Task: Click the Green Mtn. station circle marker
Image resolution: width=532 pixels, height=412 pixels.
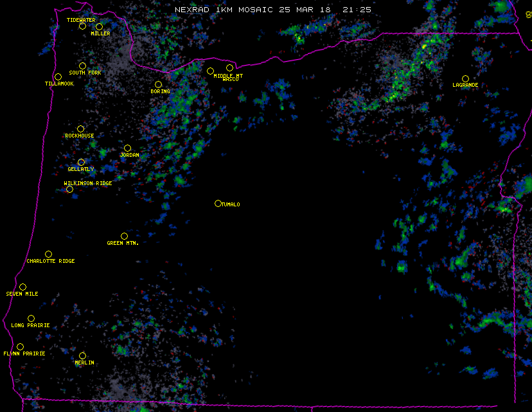Action: (x=124, y=237)
